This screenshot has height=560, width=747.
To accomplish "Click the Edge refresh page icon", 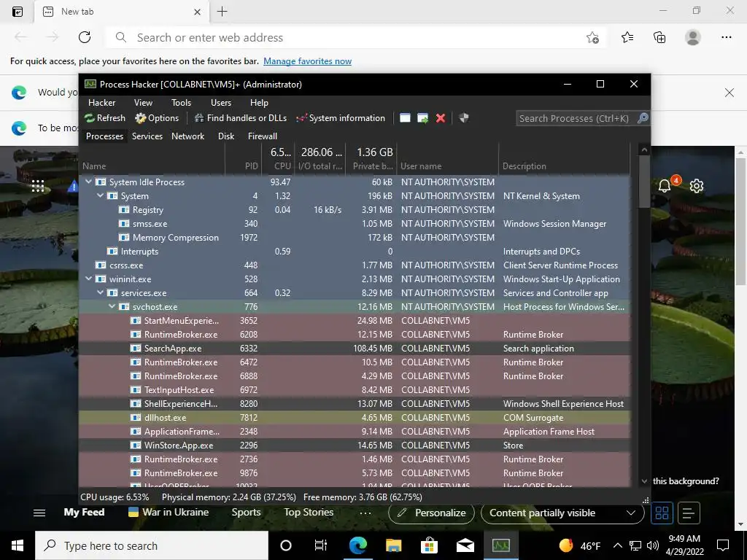I will point(85,37).
